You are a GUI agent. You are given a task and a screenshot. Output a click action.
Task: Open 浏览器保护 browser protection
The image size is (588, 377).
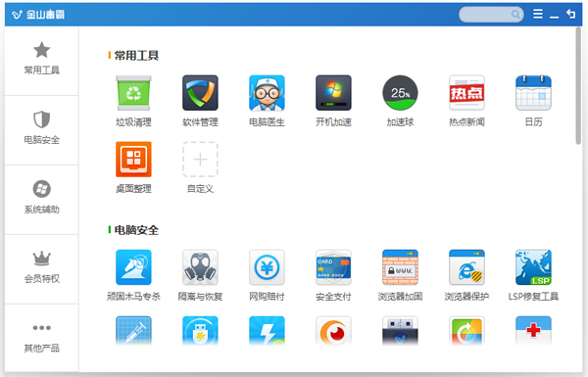click(x=466, y=267)
